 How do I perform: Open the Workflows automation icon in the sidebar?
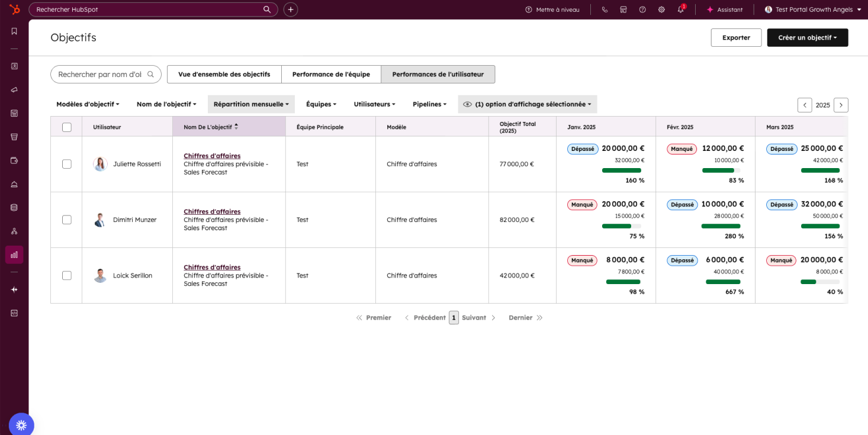pyautogui.click(x=14, y=231)
